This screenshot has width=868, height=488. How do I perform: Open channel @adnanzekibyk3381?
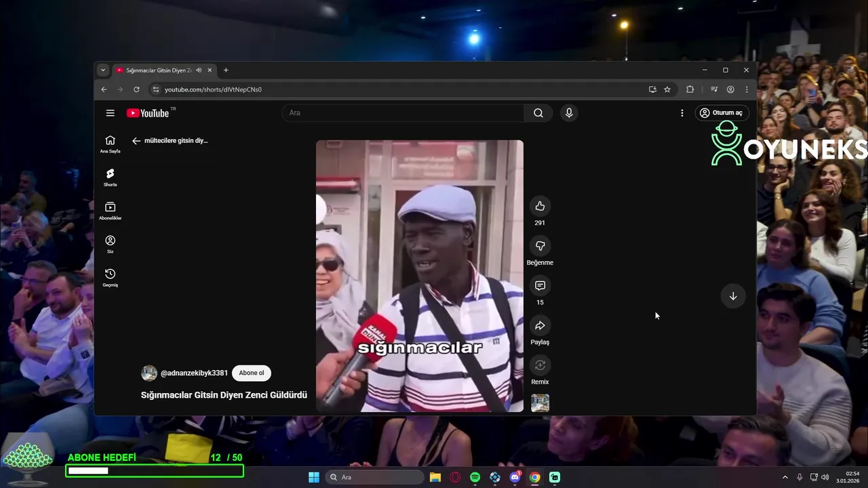coord(194,373)
